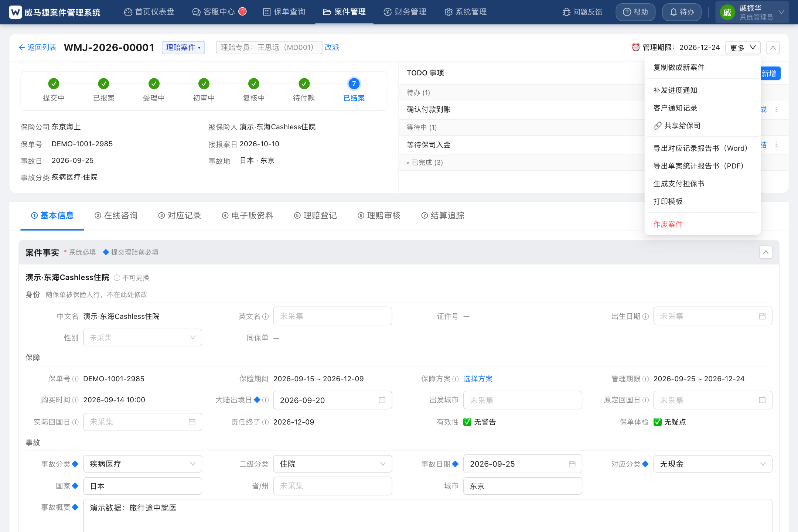
Task: Click the 帮助 help button
Action: 635,12
